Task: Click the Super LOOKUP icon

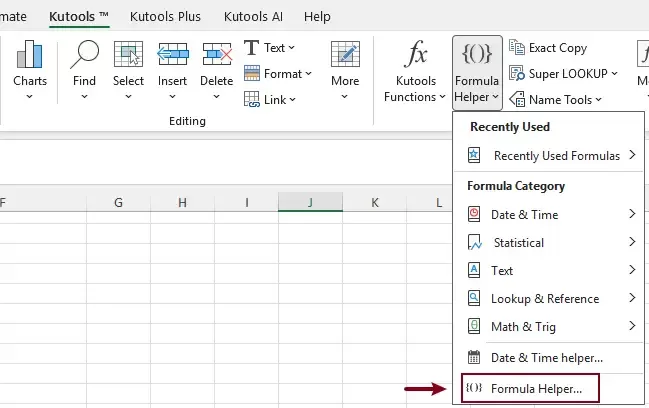Action: point(517,73)
